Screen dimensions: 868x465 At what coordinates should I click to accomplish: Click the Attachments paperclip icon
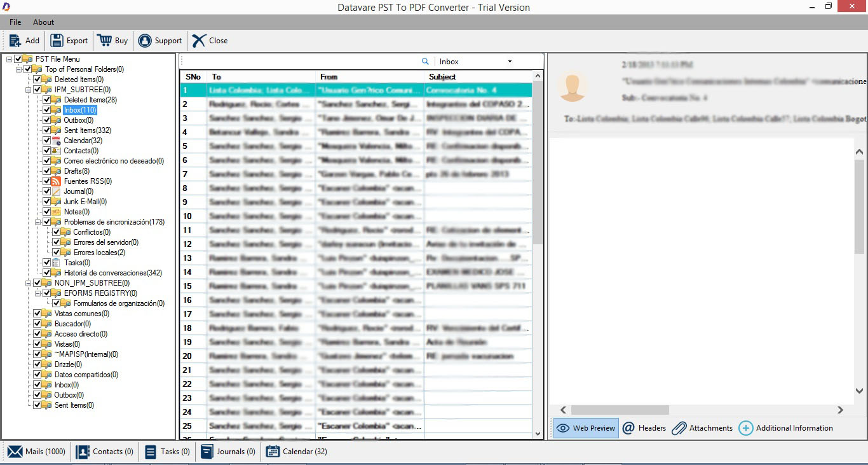pos(679,428)
